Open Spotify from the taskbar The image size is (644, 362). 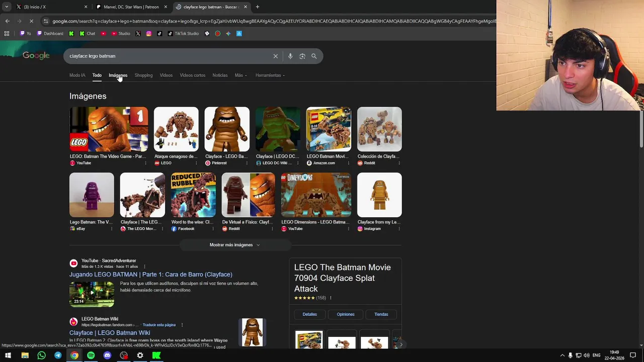tap(91, 355)
